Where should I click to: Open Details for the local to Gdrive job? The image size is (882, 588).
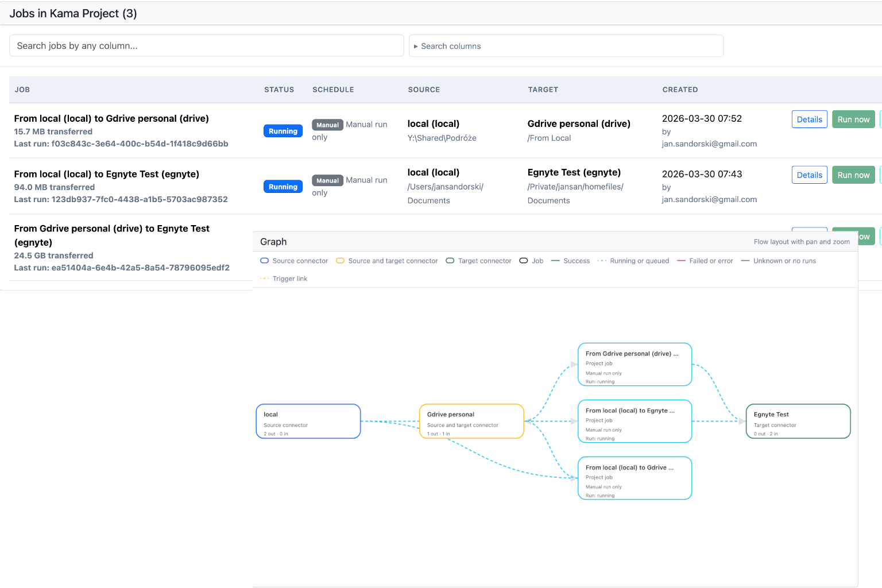pyautogui.click(x=809, y=119)
